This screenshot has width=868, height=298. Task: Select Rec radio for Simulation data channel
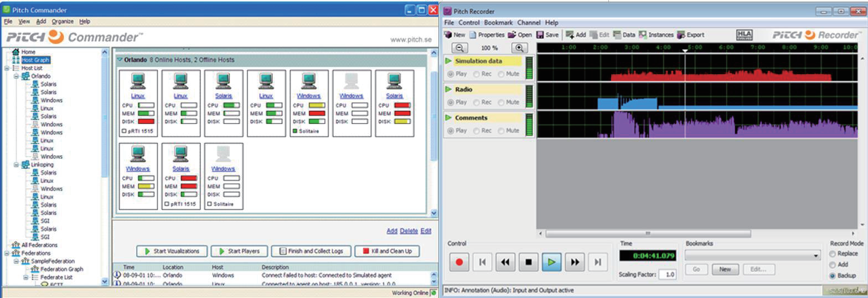point(477,74)
